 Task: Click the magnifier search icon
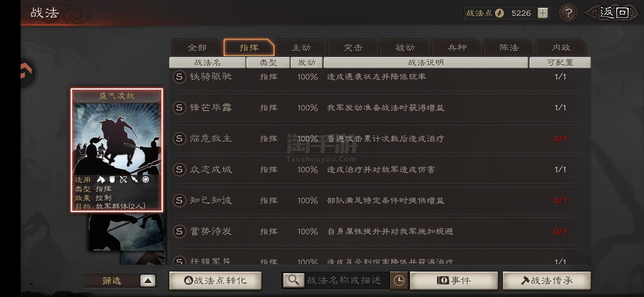pyautogui.click(x=294, y=280)
